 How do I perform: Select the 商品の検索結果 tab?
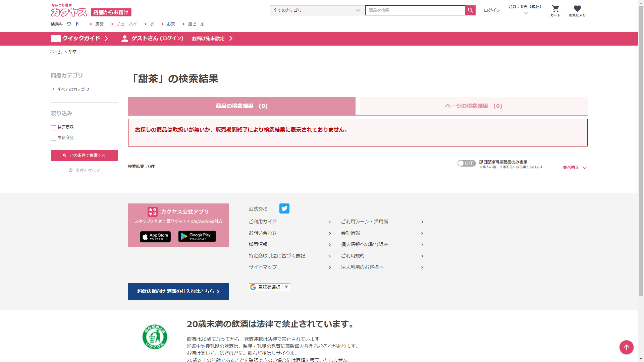(241, 106)
